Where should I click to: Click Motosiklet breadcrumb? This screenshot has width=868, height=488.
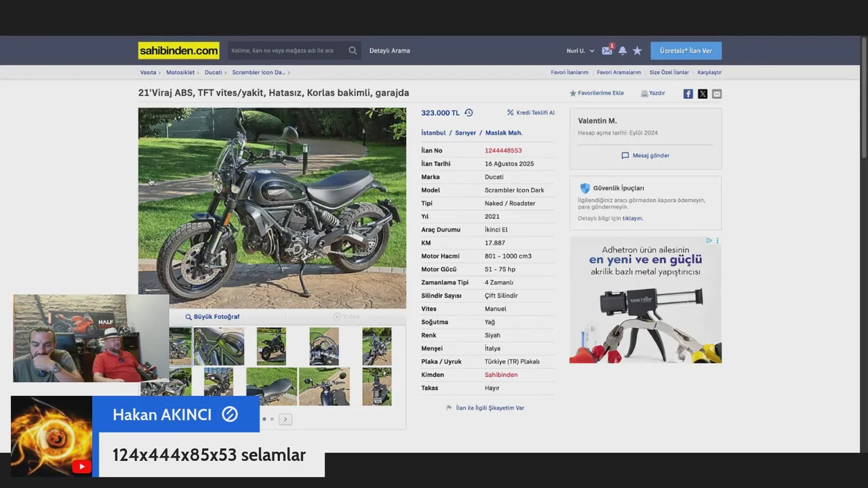coord(180,73)
